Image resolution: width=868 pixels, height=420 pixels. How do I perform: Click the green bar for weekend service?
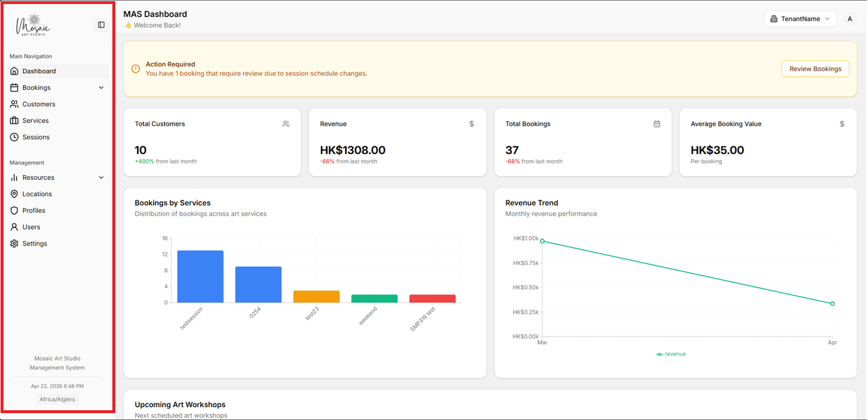coord(374,298)
